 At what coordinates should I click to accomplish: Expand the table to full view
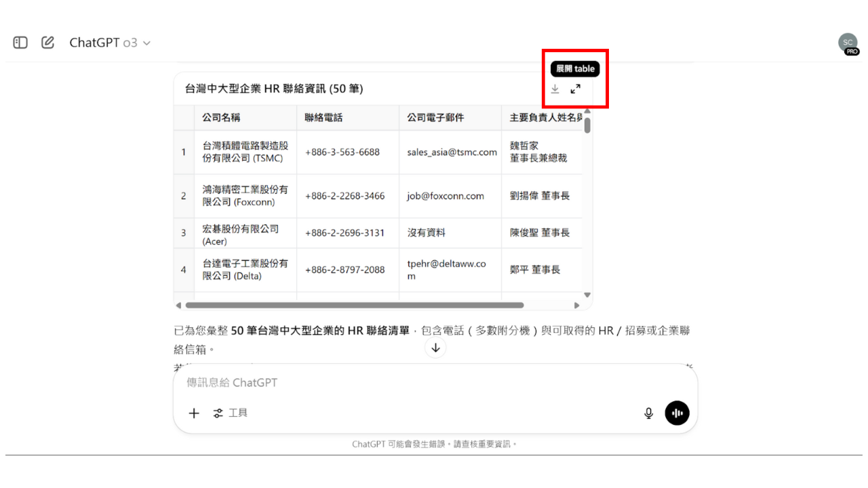pos(575,89)
